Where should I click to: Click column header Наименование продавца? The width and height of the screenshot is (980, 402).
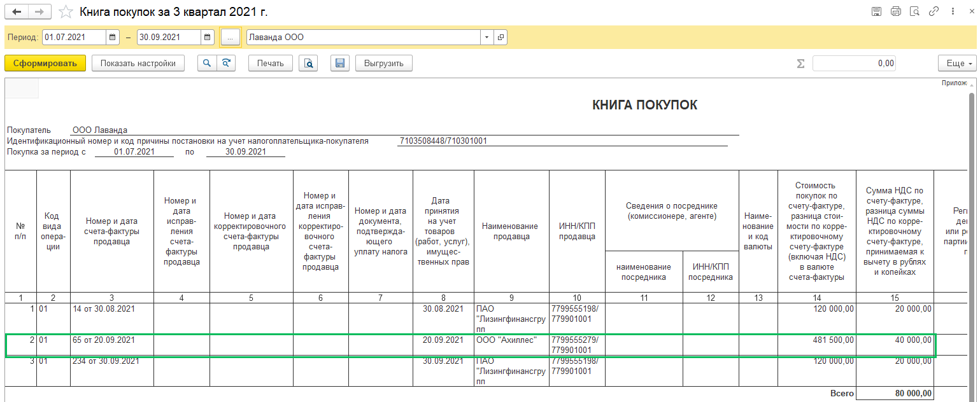(511, 232)
